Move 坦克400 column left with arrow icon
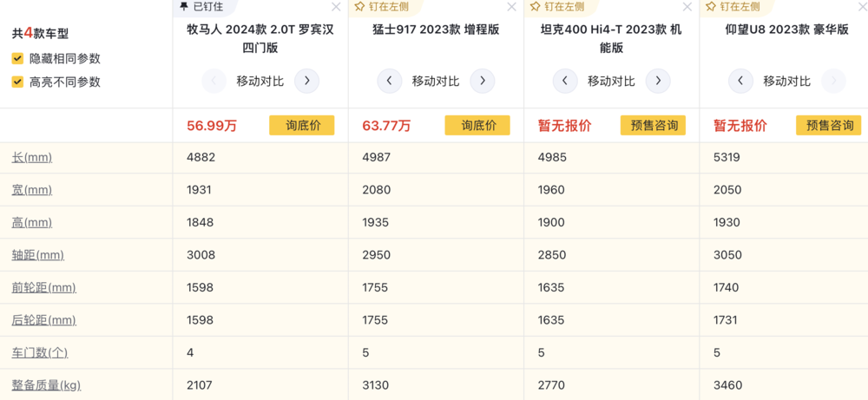The width and height of the screenshot is (868, 400). coord(565,82)
